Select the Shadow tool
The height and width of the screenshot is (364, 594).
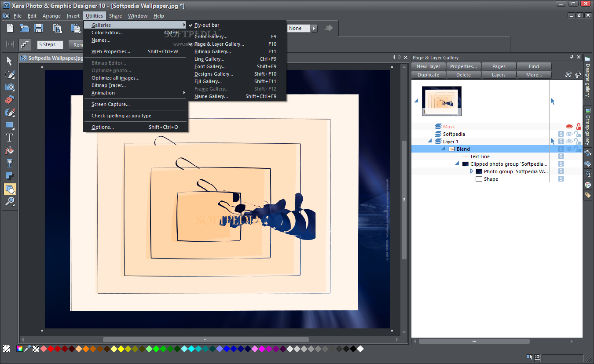[x=9, y=176]
